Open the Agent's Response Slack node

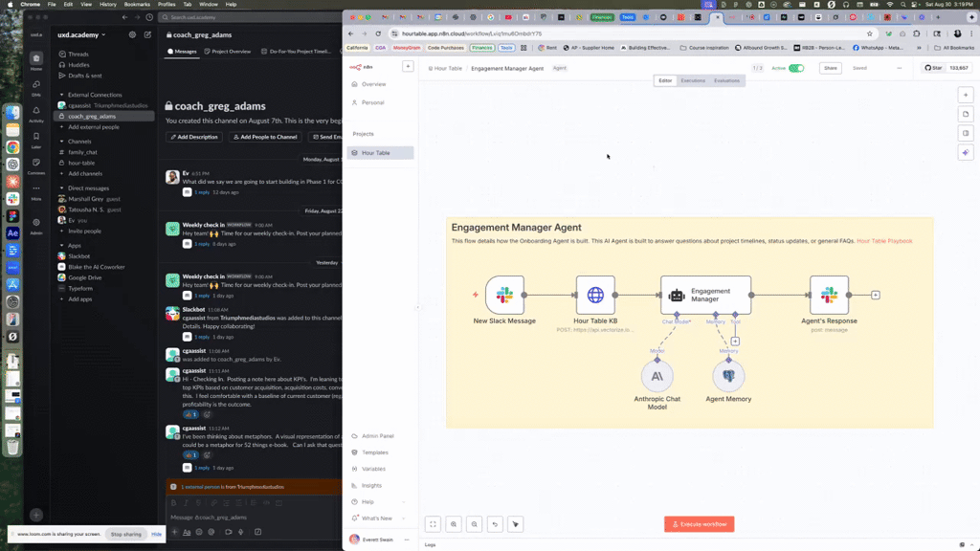tap(829, 295)
